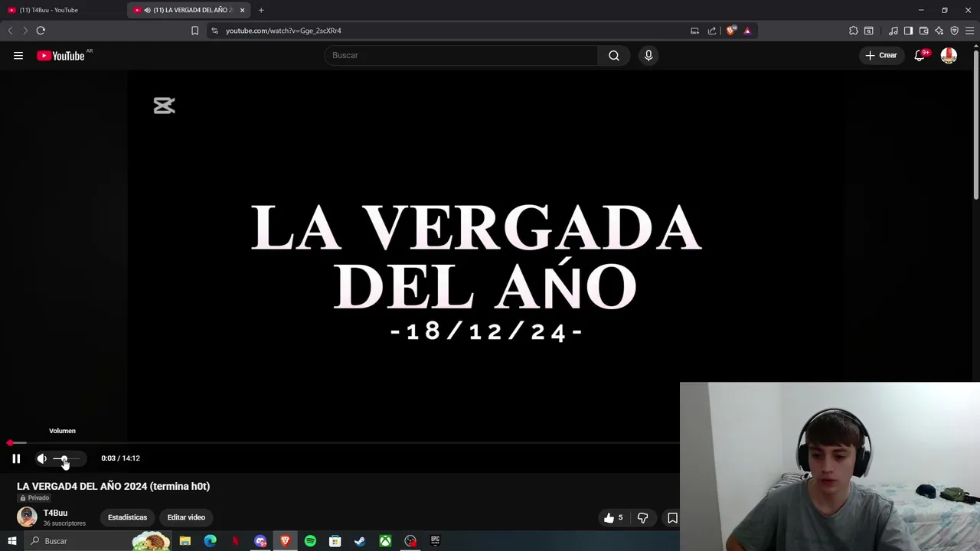Open the browser extensions puzzle icon
Image resolution: width=980 pixels, height=551 pixels.
pyautogui.click(x=854, y=31)
